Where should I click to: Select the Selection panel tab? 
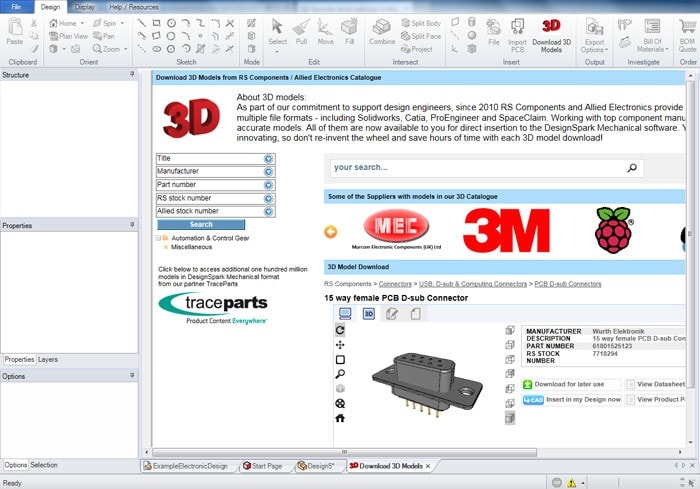[x=44, y=465]
